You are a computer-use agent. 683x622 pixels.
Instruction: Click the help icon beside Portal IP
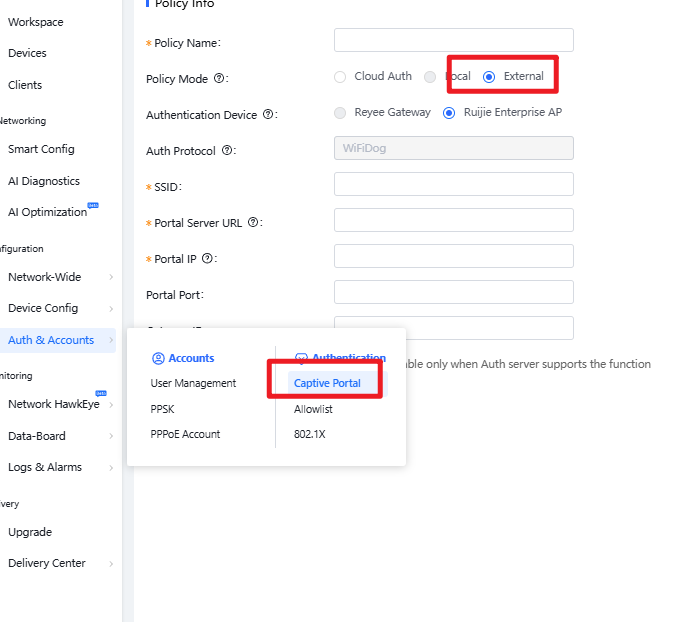click(x=207, y=259)
